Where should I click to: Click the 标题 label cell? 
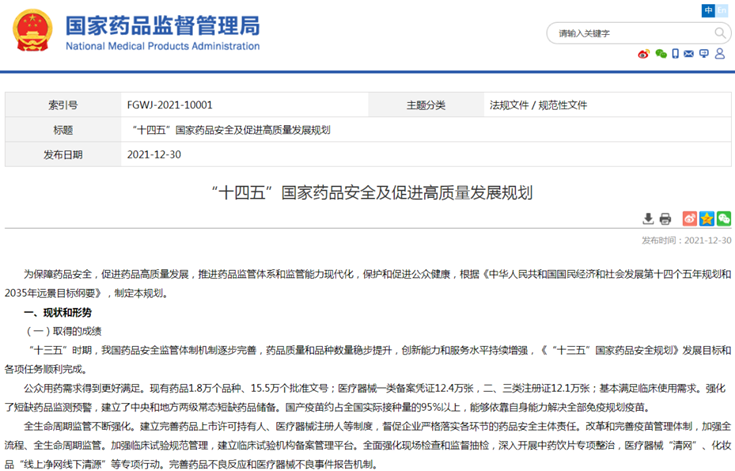[63, 130]
